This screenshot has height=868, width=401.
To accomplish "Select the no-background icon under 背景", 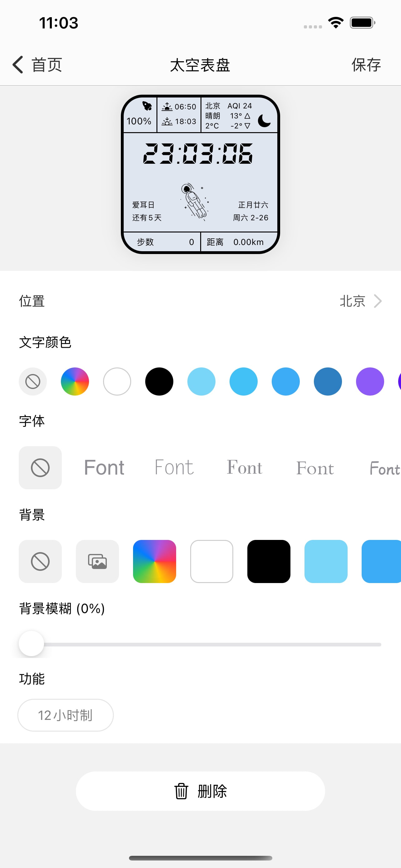I will 40,561.
